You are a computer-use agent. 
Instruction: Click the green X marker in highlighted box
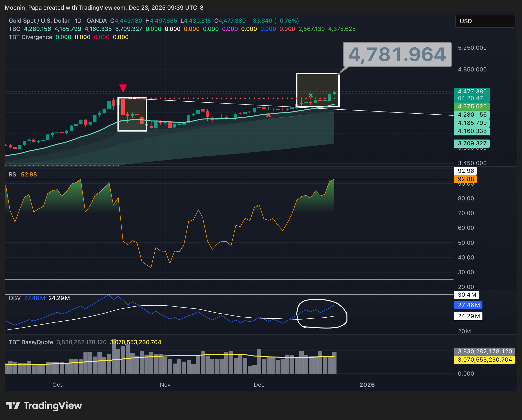311,95
